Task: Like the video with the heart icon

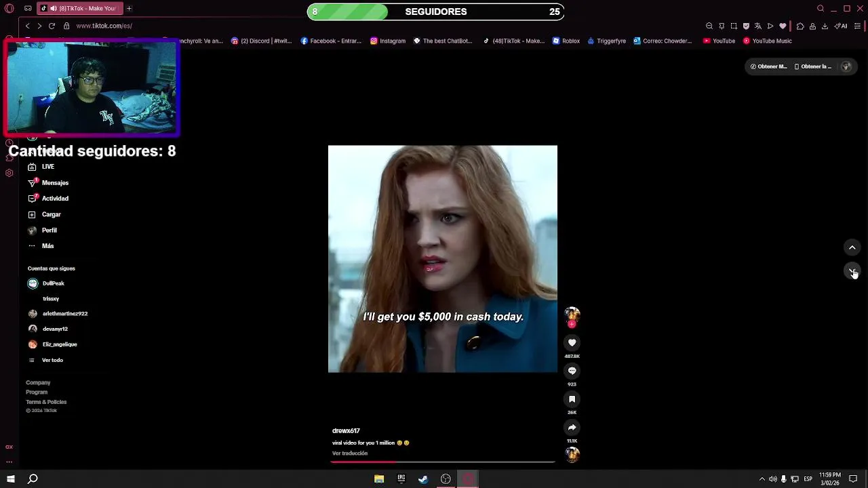Action: 572,343
